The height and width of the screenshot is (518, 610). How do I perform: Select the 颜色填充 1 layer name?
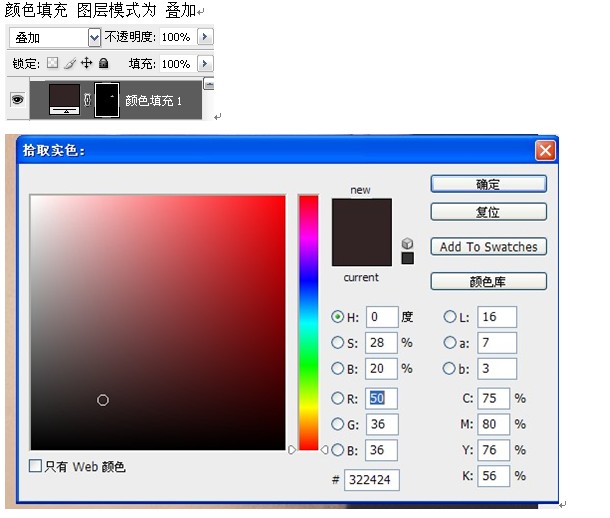[153, 101]
